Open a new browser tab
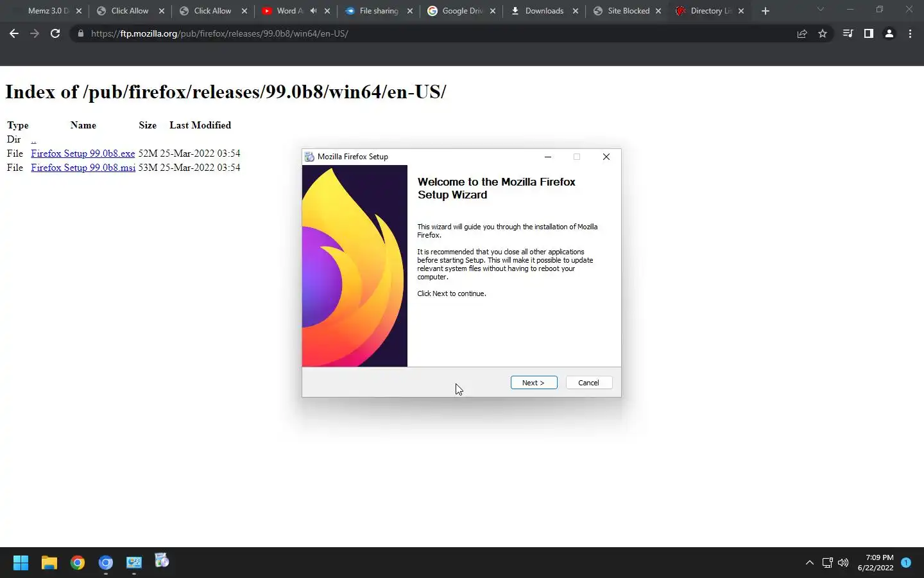Image resolution: width=924 pixels, height=578 pixels. pyautogui.click(x=765, y=11)
